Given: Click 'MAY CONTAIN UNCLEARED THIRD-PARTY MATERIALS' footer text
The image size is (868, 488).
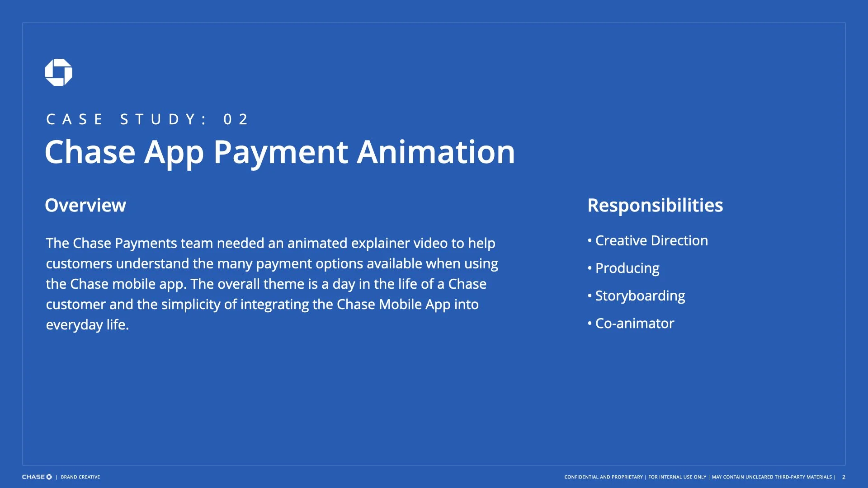Looking at the screenshot, I should [x=772, y=477].
